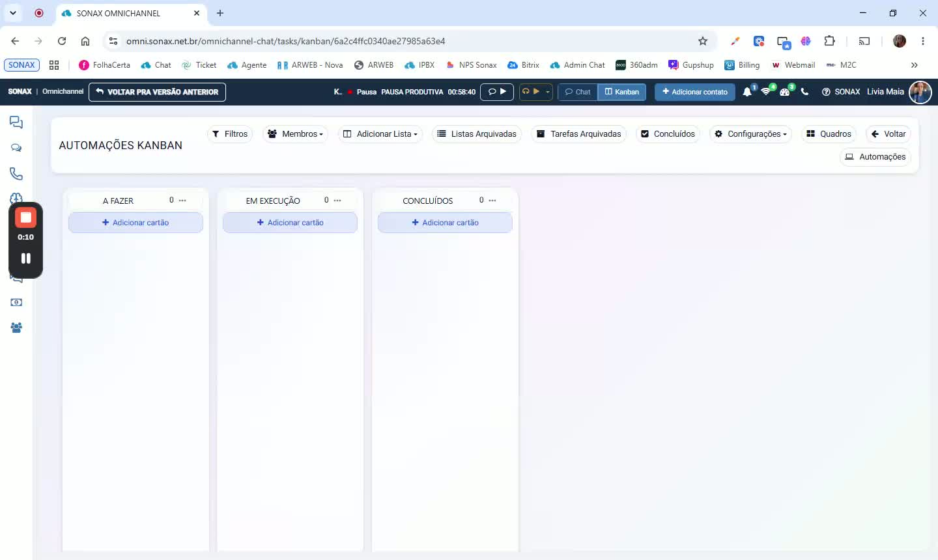Screen dimensions: 938x560
Task: Expand the headset status dropdown arrow
Action: tap(548, 92)
